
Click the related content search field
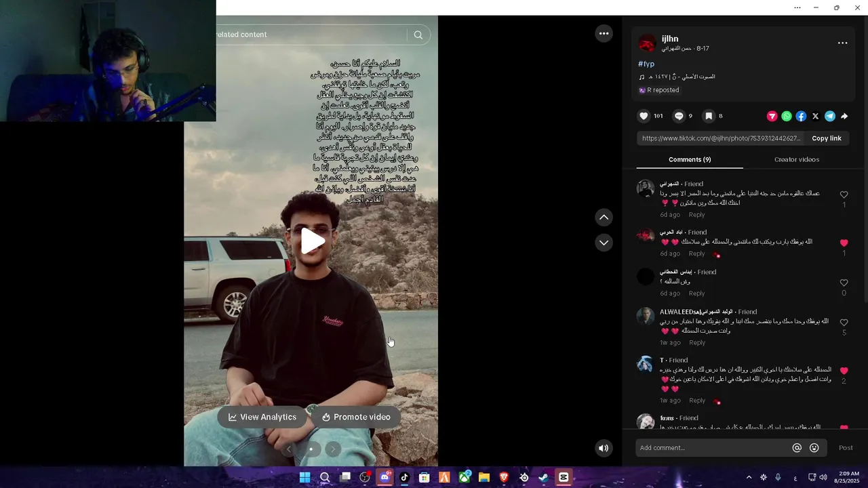311,35
